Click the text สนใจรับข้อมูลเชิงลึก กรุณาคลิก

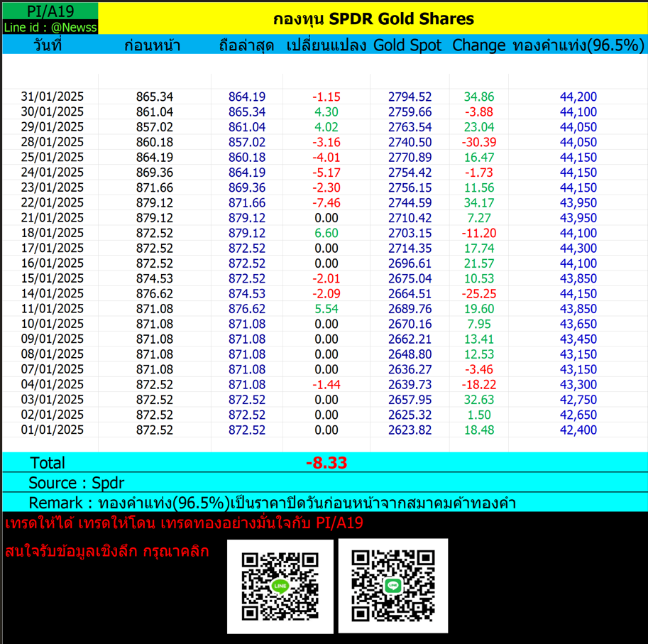click(107, 551)
